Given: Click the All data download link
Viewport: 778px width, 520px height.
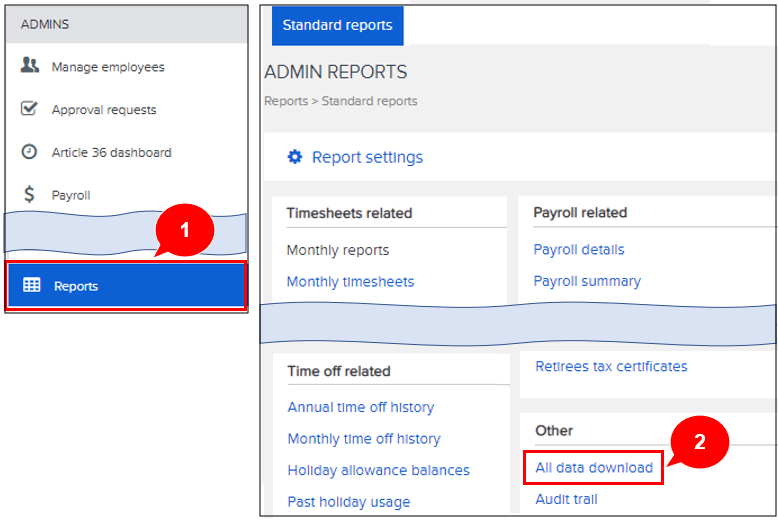Looking at the screenshot, I should [594, 468].
